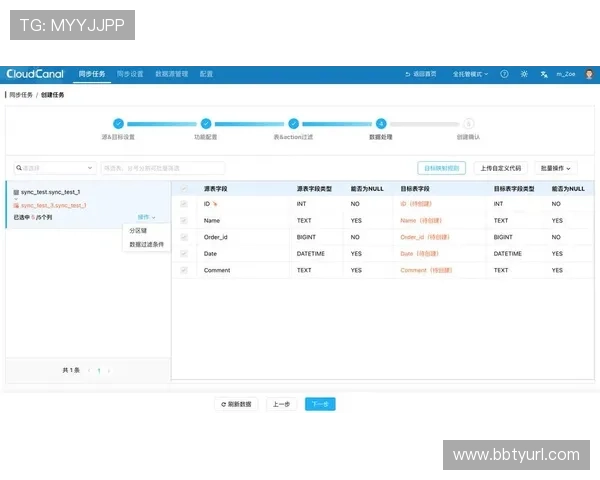The width and height of the screenshot is (600, 480).
Task: Click the source type BIGINT cell
Action: tap(306, 237)
